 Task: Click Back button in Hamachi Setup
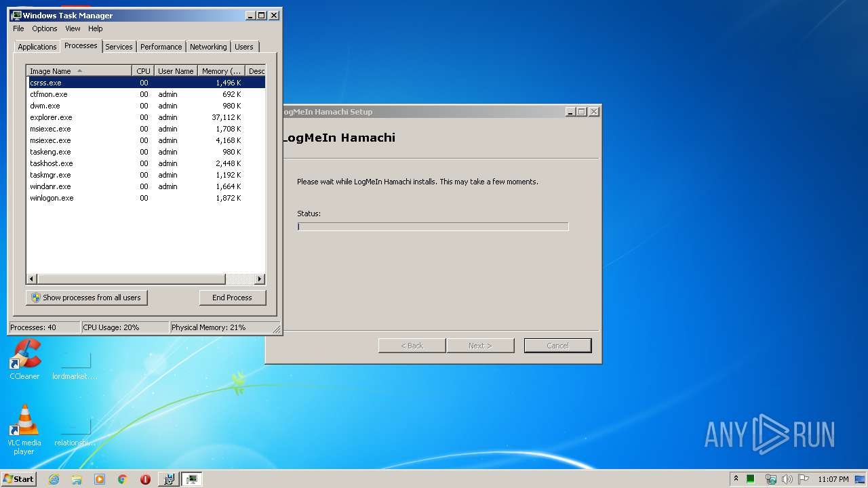click(412, 346)
